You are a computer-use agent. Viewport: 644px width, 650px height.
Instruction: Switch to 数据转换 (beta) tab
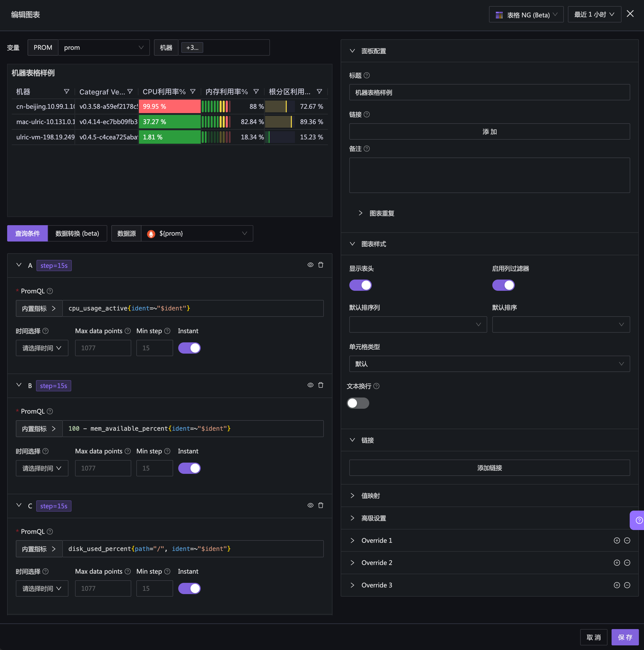coord(77,234)
